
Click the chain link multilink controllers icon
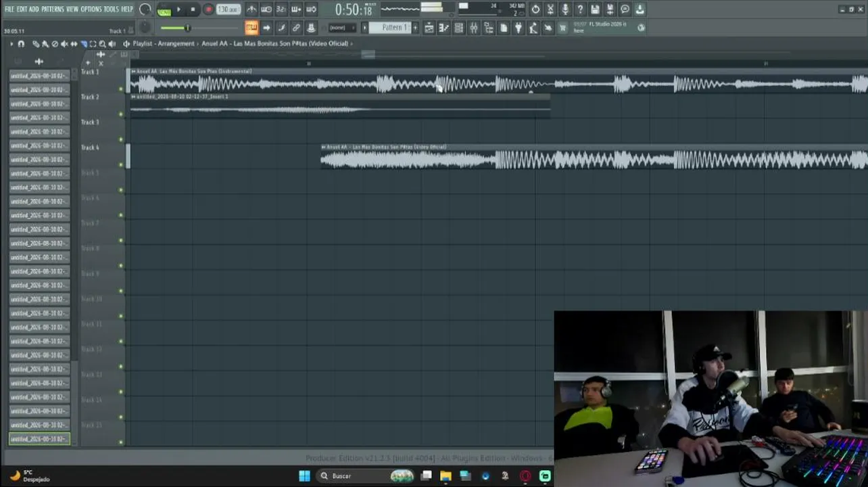pos(296,28)
